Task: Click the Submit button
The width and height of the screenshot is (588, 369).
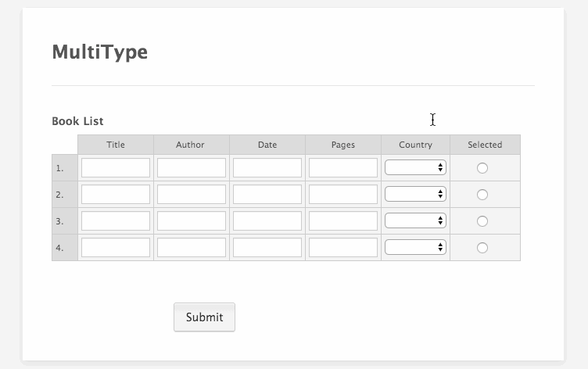Action: (204, 317)
